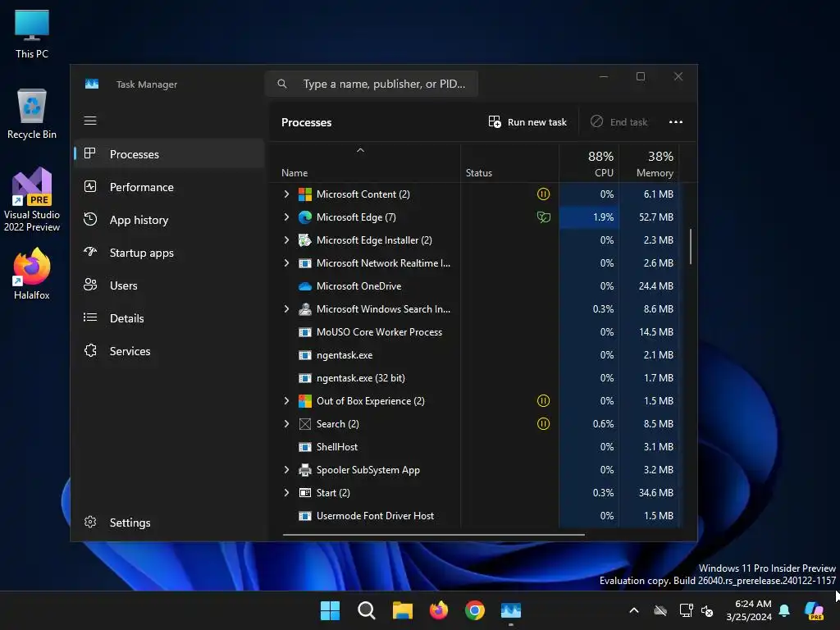Click the Microsoft OneDrive cloud icon

pyautogui.click(x=305, y=286)
